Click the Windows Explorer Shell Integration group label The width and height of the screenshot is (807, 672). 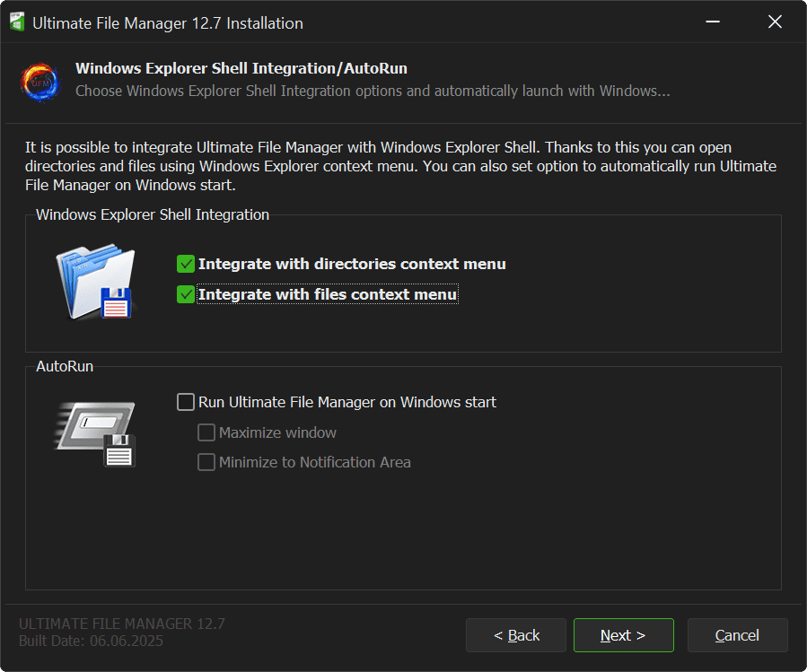(153, 214)
